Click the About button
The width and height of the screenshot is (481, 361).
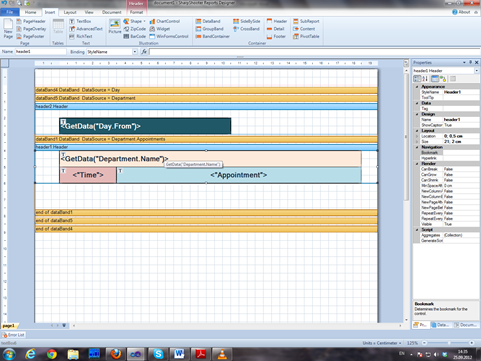tap(461, 12)
